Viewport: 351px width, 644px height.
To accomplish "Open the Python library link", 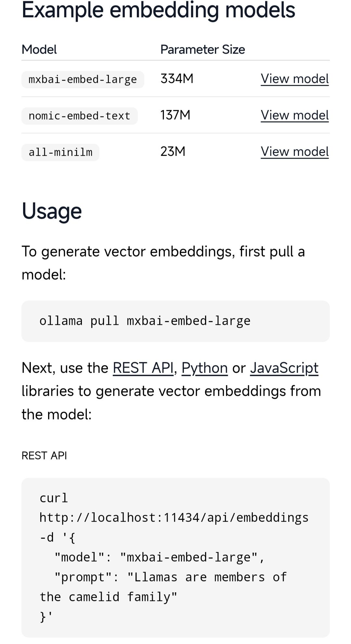I will (x=204, y=368).
